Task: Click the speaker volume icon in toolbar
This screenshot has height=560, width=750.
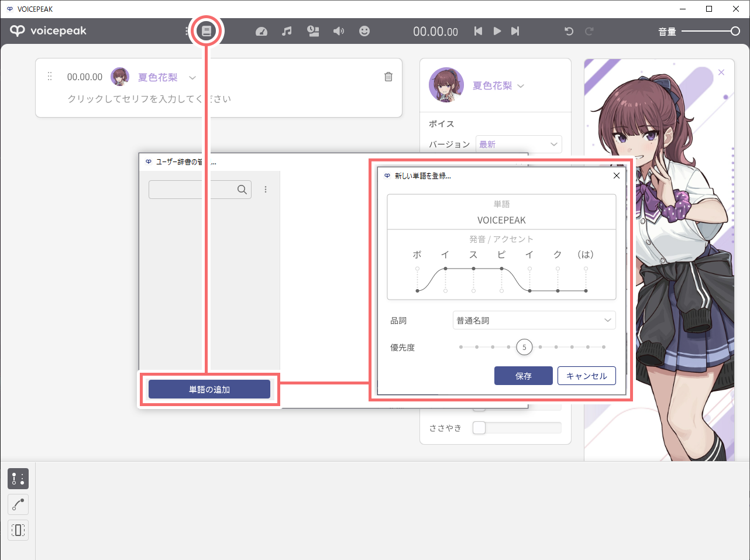Action: pyautogui.click(x=339, y=31)
